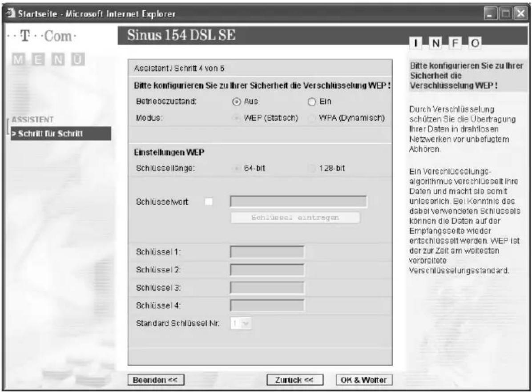Click the Modus label
The height and width of the screenshot is (392, 532).
[x=149, y=118]
